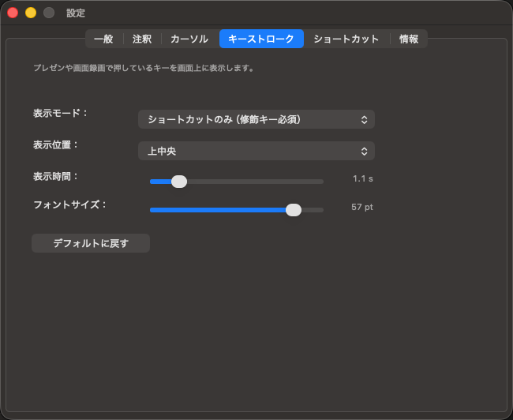Image resolution: width=513 pixels, height=420 pixels.
Task: Click the 表示時間 label
Action: 55,176
